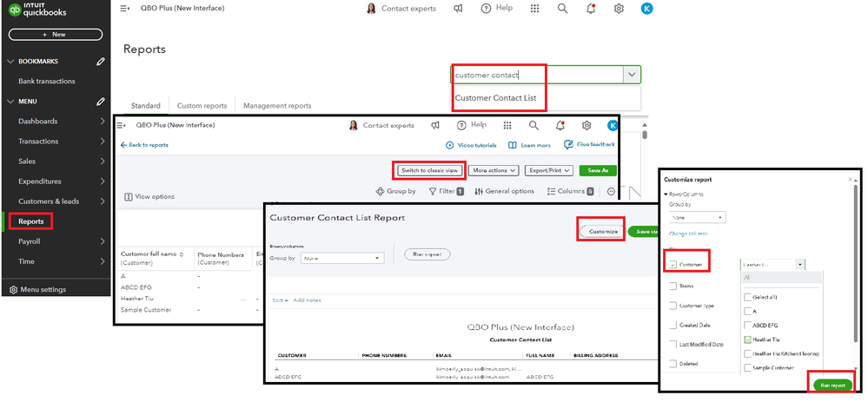Viewport: 868px width, 402px height.
Task: Go Back to reports
Action: 144,145
